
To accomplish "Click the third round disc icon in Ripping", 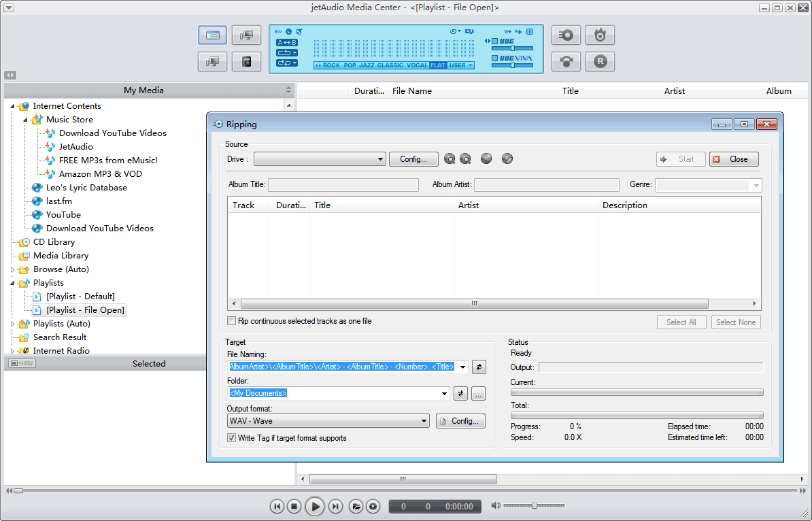I will [486, 158].
